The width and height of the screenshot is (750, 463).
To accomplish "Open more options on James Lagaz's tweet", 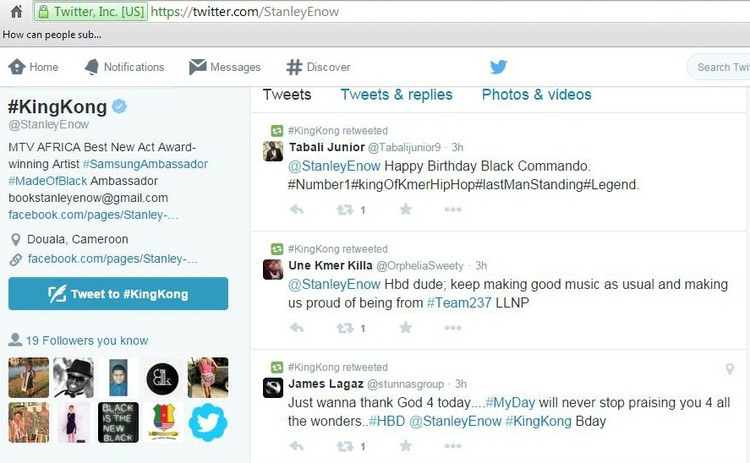I will (452, 446).
